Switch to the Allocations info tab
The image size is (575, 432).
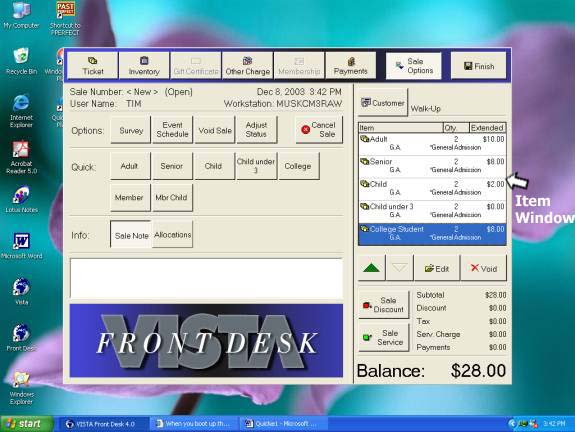[x=172, y=235]
